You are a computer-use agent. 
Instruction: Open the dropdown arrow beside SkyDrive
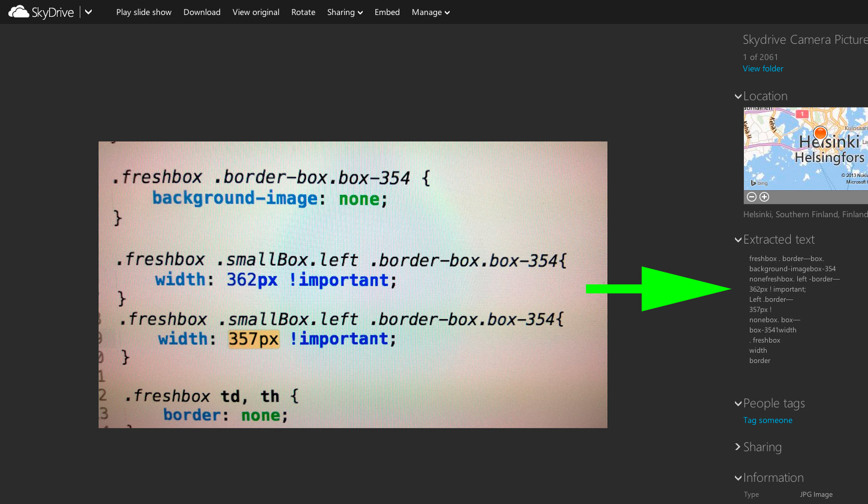click(89, 12)
